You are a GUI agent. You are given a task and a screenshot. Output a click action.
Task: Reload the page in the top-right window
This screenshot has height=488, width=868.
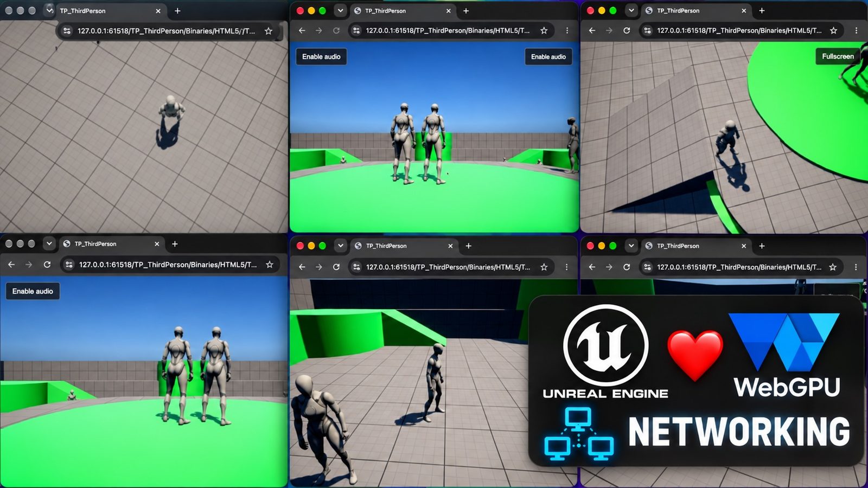(627, 30)
